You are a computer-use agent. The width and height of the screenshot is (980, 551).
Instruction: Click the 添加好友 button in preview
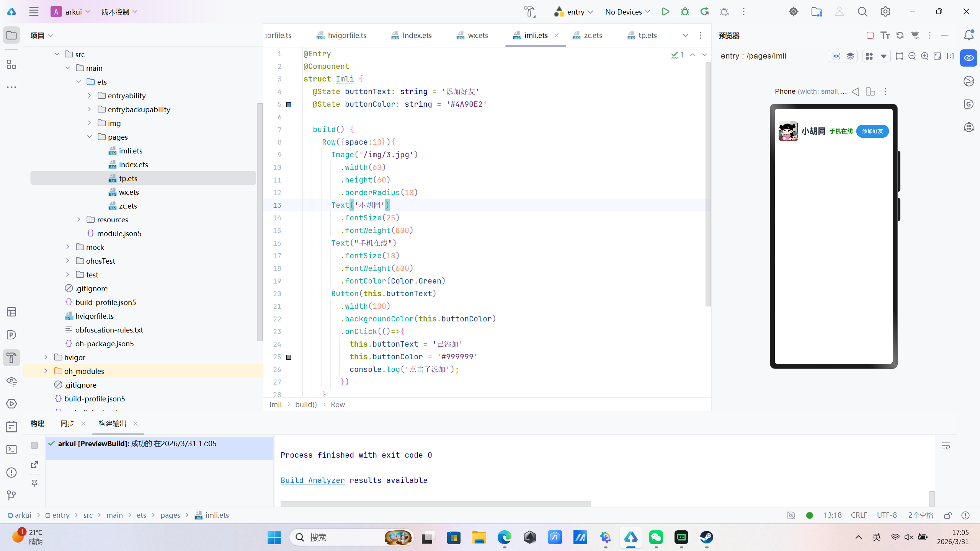(x=872, y=131)
